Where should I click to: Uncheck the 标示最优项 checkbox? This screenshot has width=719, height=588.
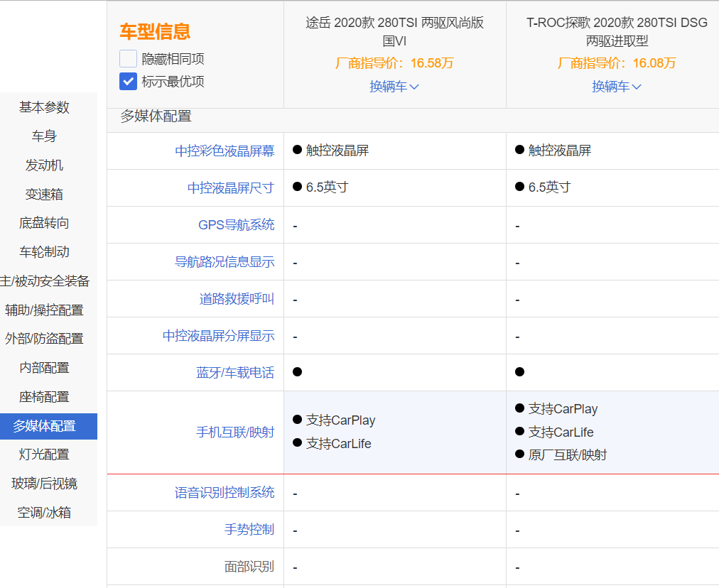129,81
